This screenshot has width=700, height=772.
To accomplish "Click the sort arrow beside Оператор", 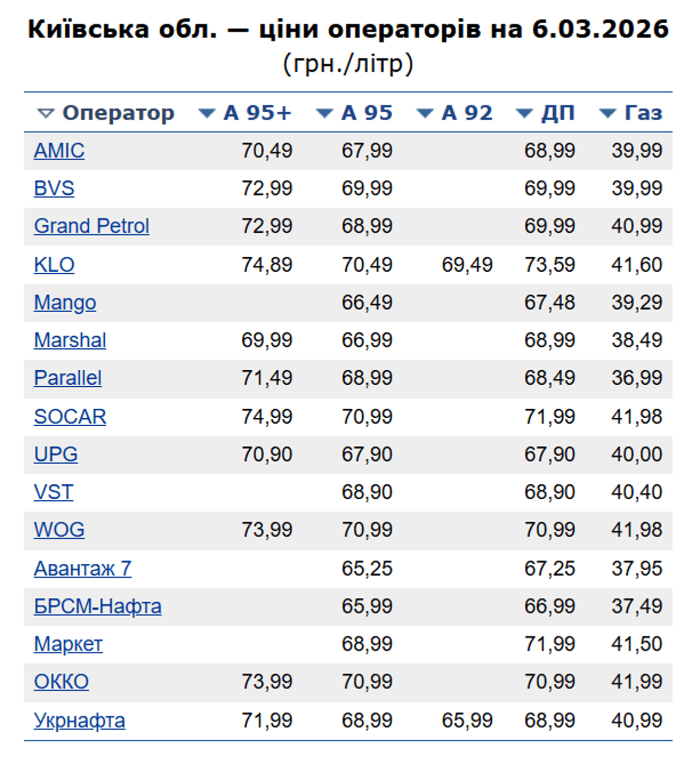I will point(45,114).
